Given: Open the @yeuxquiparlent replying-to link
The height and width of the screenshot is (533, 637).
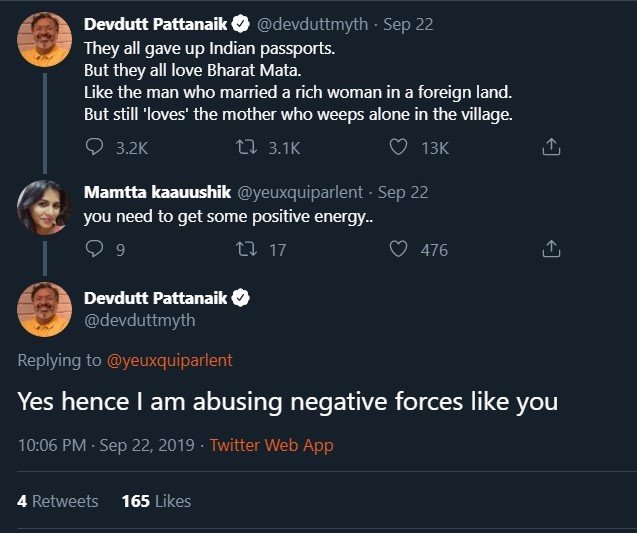Looking at the screenshot, I should [169, 360].
